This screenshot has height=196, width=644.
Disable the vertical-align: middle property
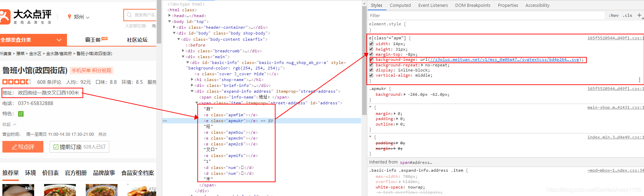371,75
